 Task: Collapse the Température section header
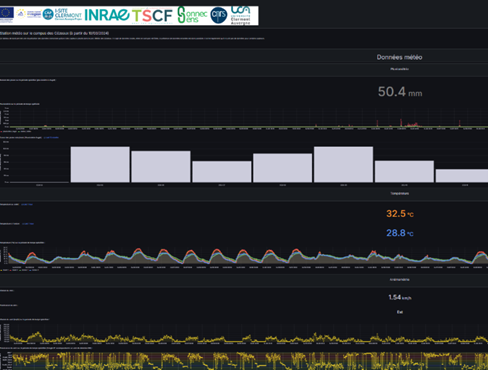399,193
